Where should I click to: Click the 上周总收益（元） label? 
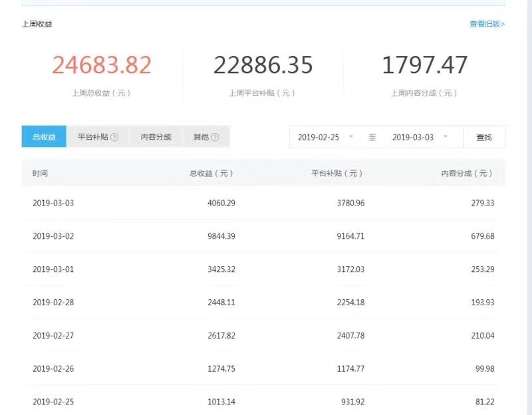coord(101,93)
